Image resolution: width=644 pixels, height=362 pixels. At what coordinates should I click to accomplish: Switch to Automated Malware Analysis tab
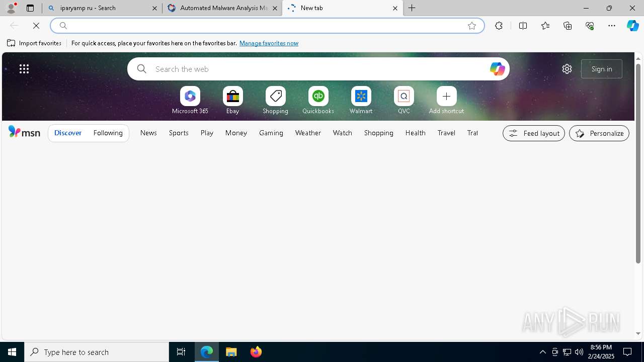click(222, 8)
